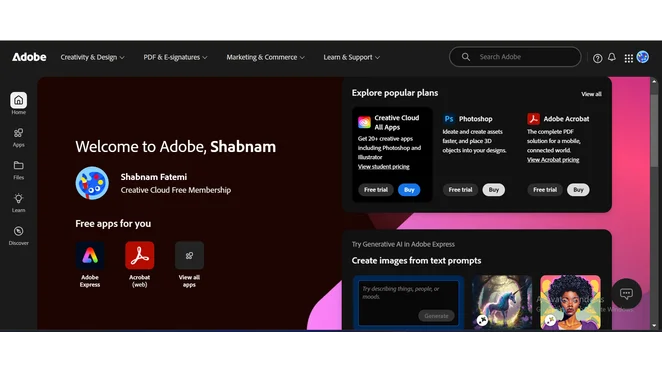Click the text prompt description box

(x=408, y=302)
